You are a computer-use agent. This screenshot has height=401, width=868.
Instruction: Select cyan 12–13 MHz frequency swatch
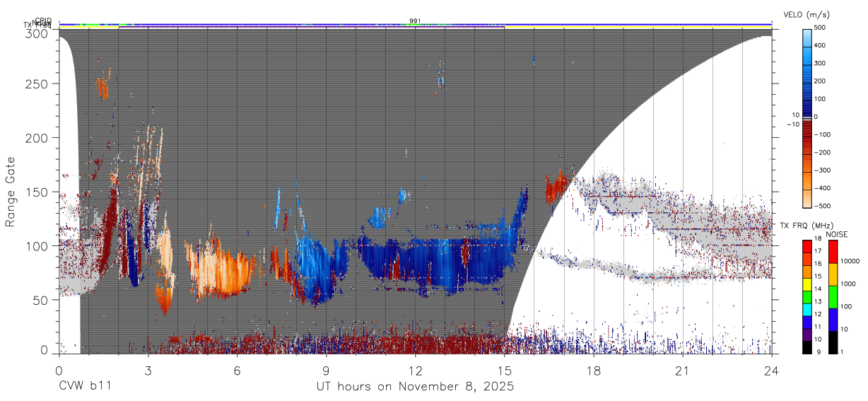[x=806, y=310]
